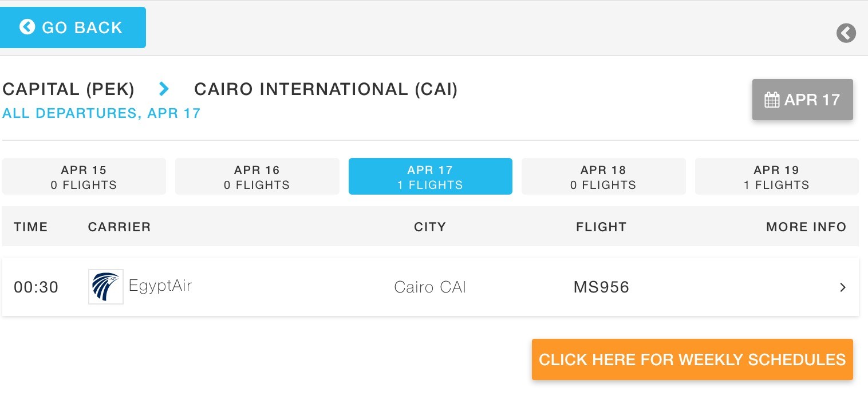Screen dimensions: 868x411
Task: Select the APR 16 tab
Action: point(257,177)
